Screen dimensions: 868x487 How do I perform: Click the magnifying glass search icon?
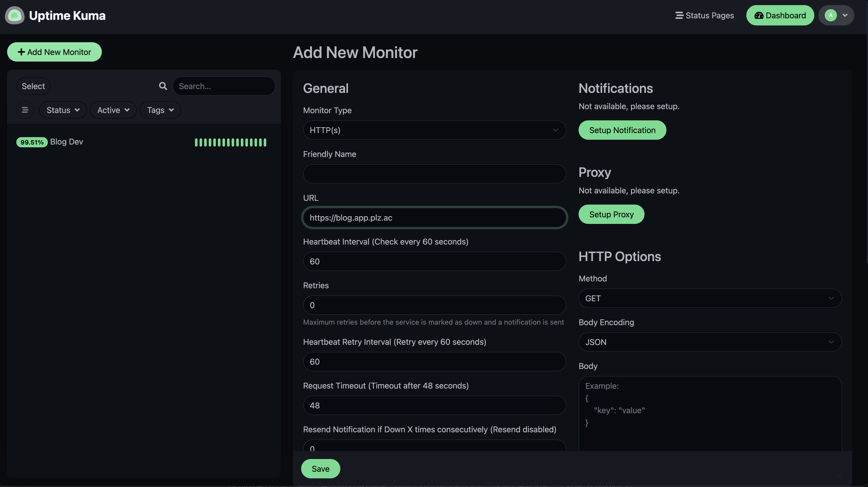pos(163,86)
